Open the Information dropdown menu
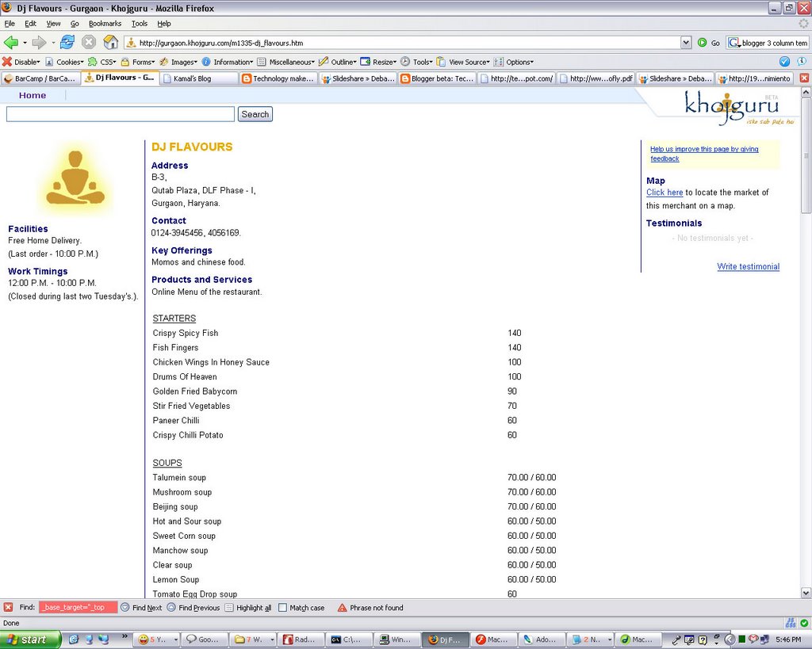The width and height of the screenshot is (812, 649). pyautogui.click(x=228, y=62)
